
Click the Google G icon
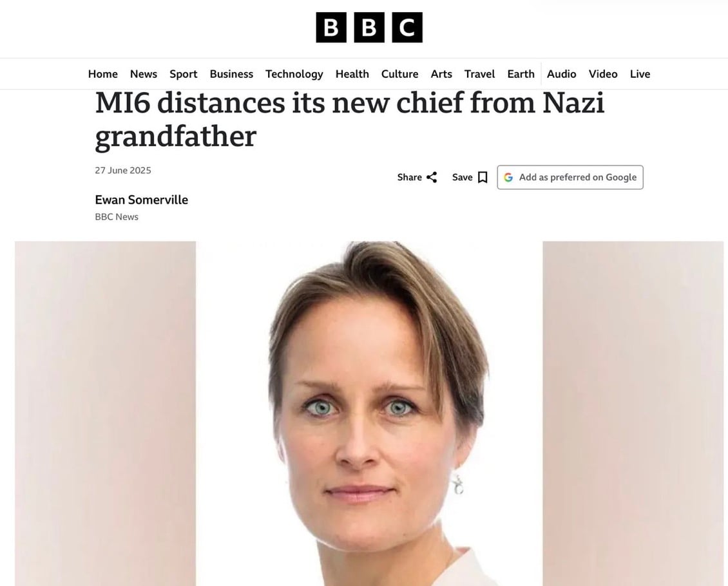pos(508,177)
